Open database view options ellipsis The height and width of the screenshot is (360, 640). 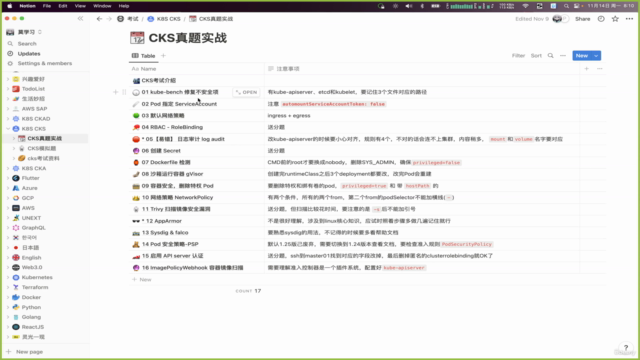click(x=563, y=56)
